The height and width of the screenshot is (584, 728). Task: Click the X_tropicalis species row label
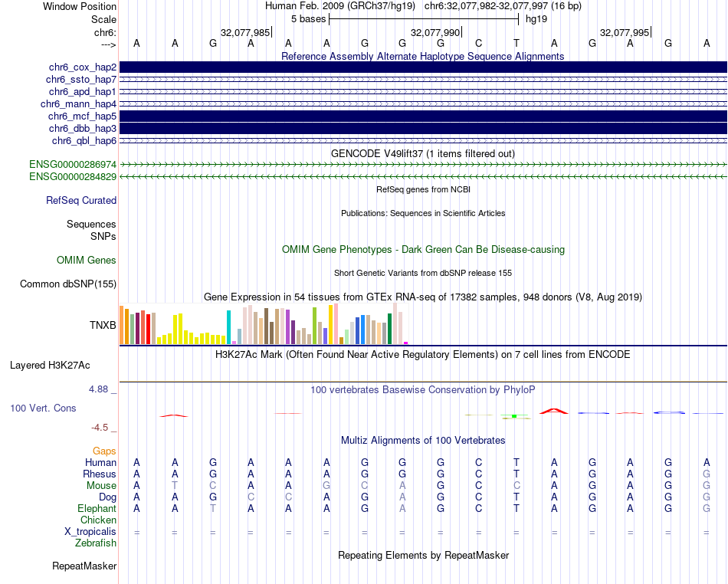(90, 532)
